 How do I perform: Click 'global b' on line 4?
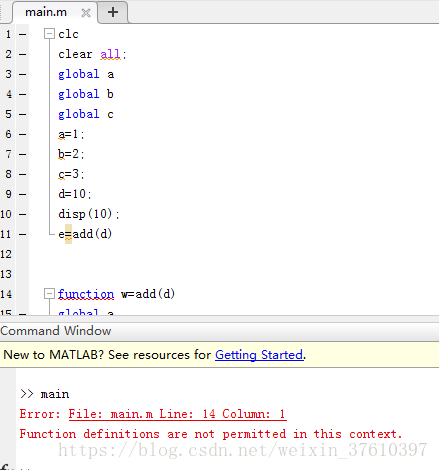click(86, 94)
